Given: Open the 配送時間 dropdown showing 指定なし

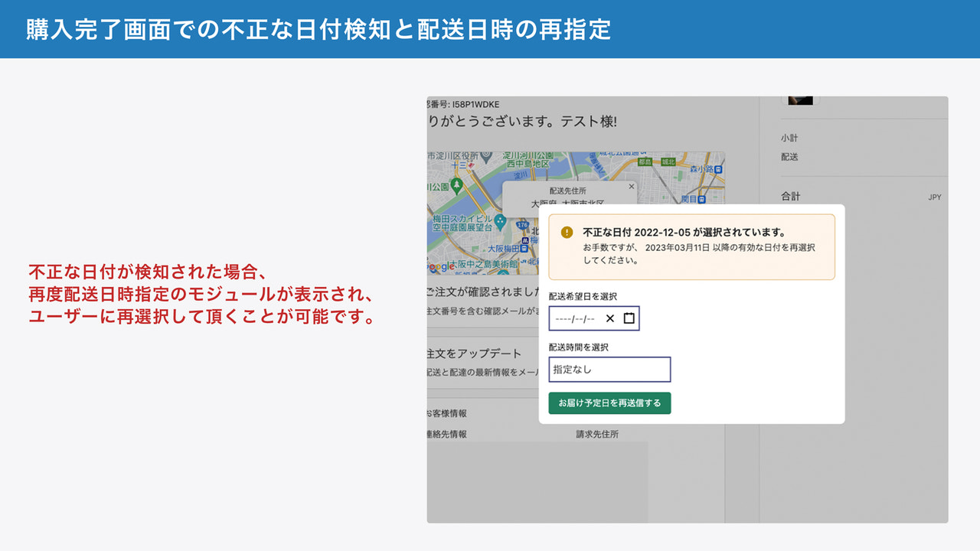Looking at the screenshot, I should (609, 369).
